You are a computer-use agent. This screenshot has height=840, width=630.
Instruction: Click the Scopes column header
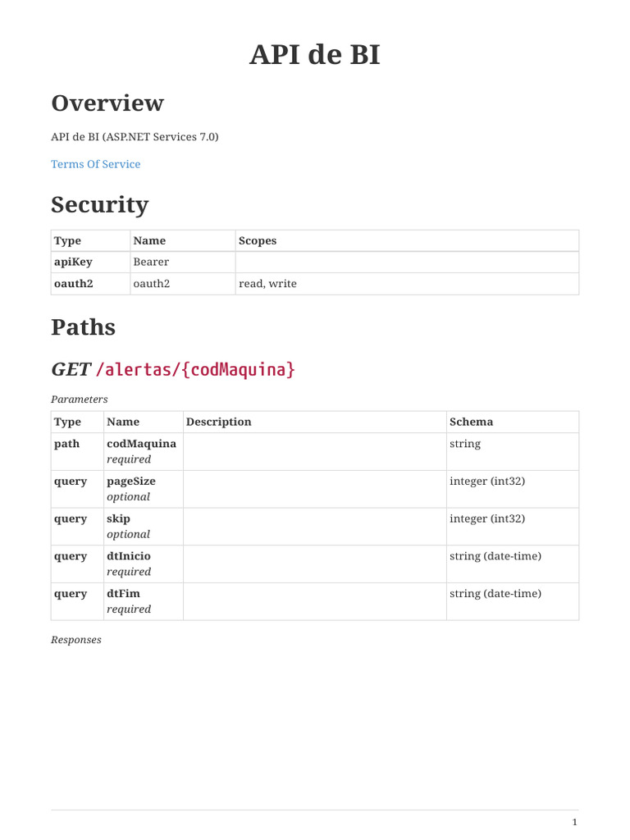tap(258, 240)
